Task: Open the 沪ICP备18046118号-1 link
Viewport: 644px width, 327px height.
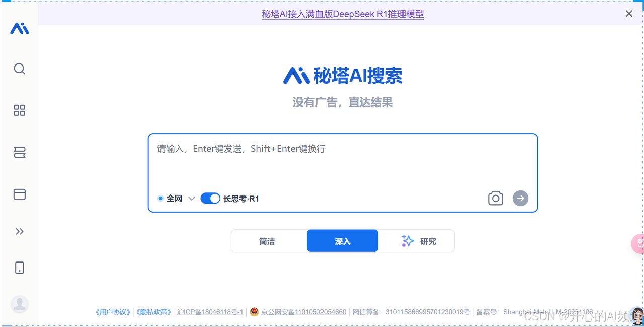Action: (210, 312)
